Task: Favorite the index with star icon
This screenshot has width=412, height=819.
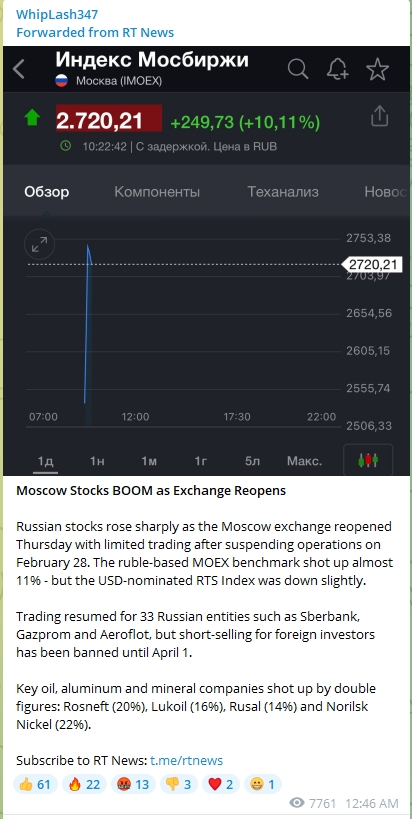Action: pyautogui.click(x=377, y=69)
